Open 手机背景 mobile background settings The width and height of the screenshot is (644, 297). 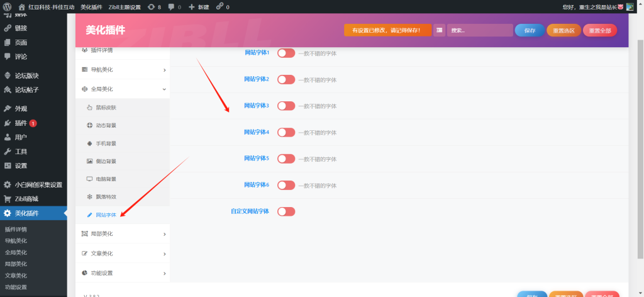coord(106,143)
